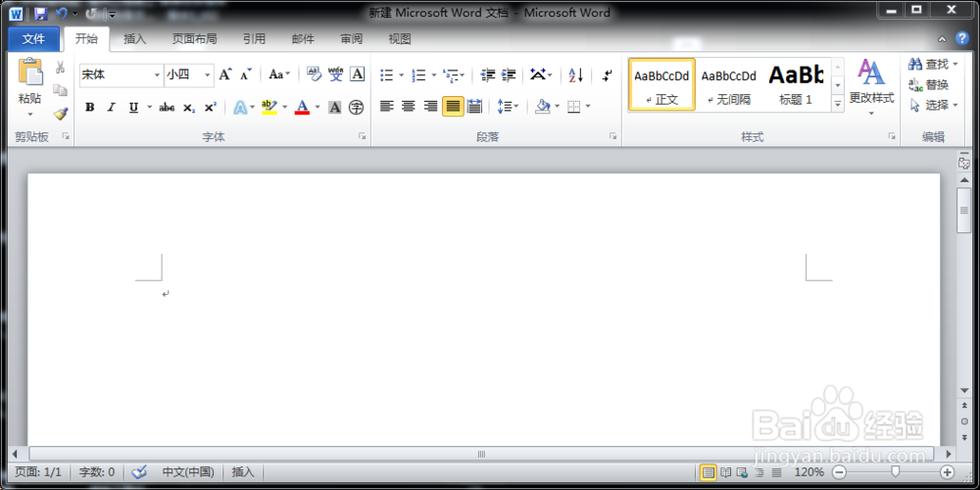Click word count 字数: 0 in status bar

click(97, 472)
